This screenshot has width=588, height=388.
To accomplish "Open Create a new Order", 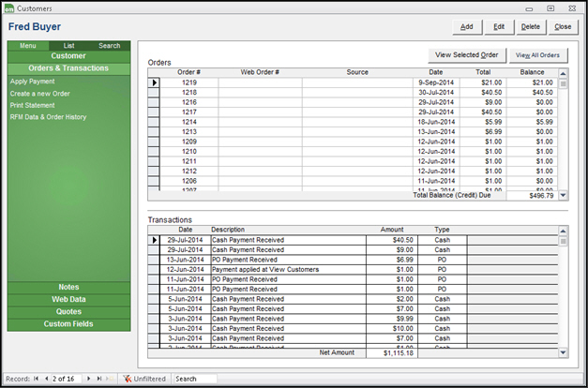I will click(39, 94).
